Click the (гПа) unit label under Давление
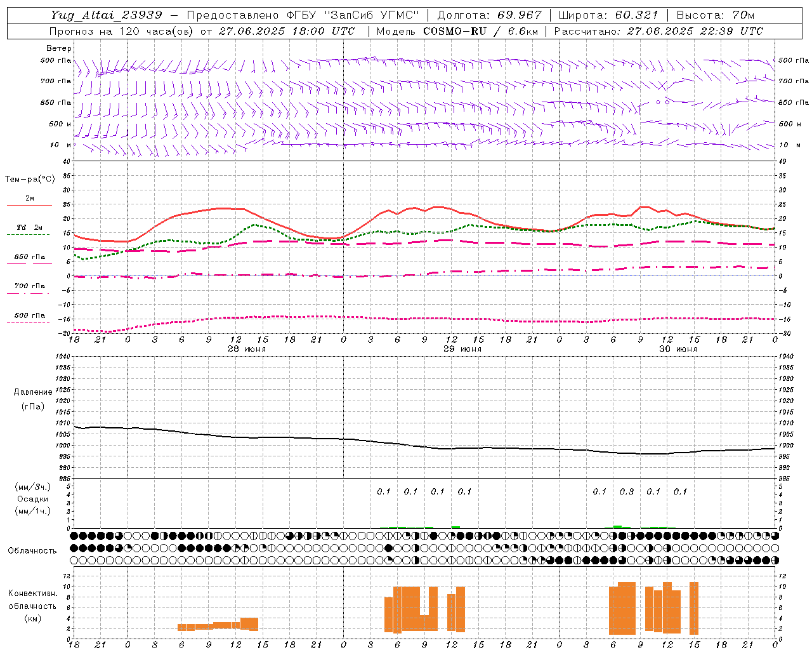This screenshot has width=812, height=650. 33,406
